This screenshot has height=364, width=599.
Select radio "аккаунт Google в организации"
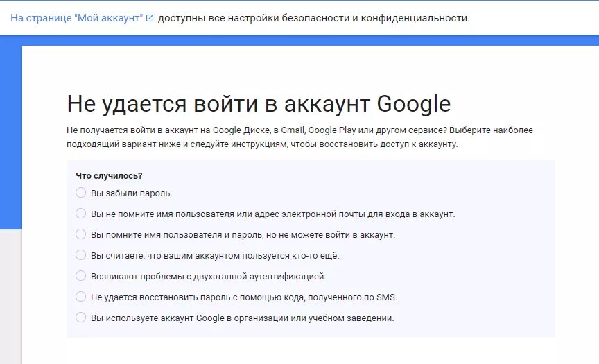point(80,318)
